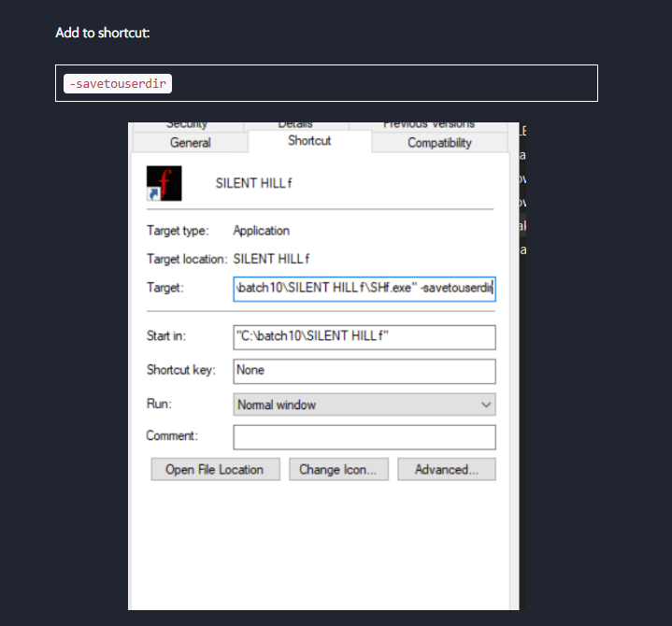Viewport: 672px width, 626px height.
Task: Click the -savetouserdir code snippet
Action: [118, 83]
